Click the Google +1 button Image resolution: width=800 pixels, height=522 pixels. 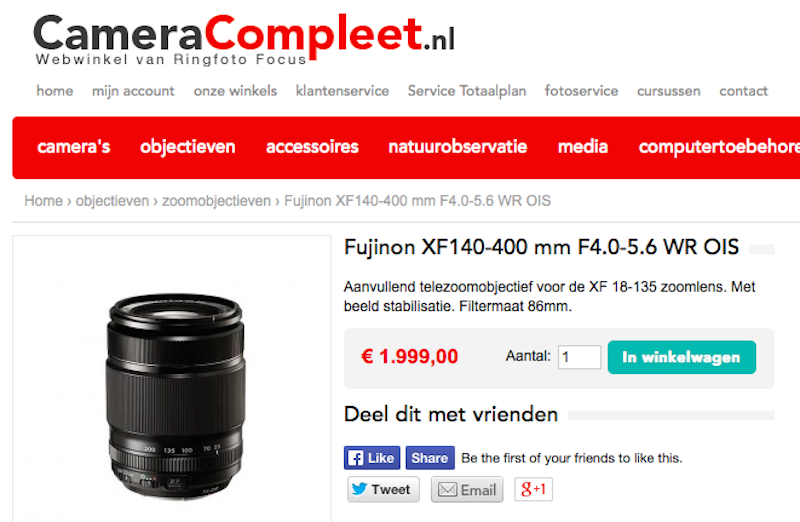tap(533, 489)
